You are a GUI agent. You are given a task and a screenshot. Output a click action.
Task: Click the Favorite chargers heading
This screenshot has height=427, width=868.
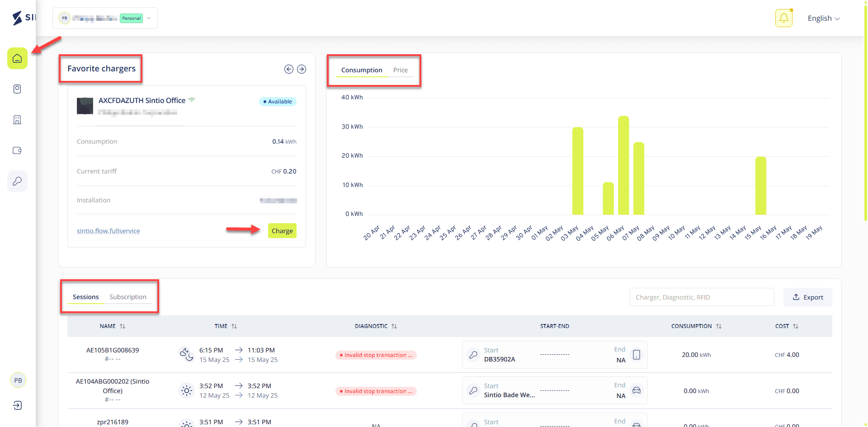[x=101, y=69]
